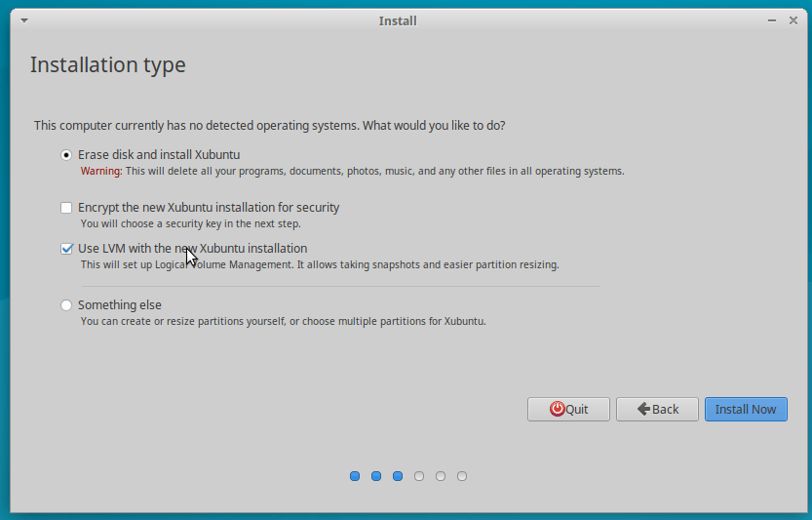Click the red power icon on Quit

tap(558, 409)
